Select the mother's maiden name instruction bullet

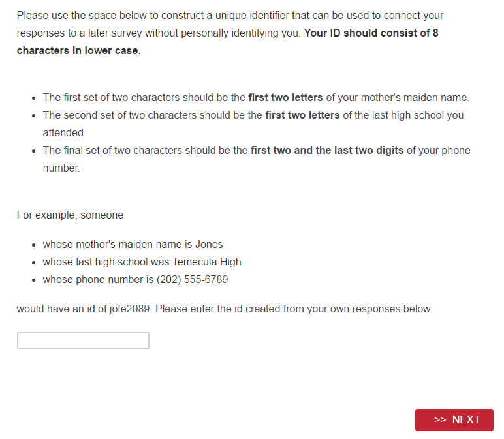[x=255, y=98]
